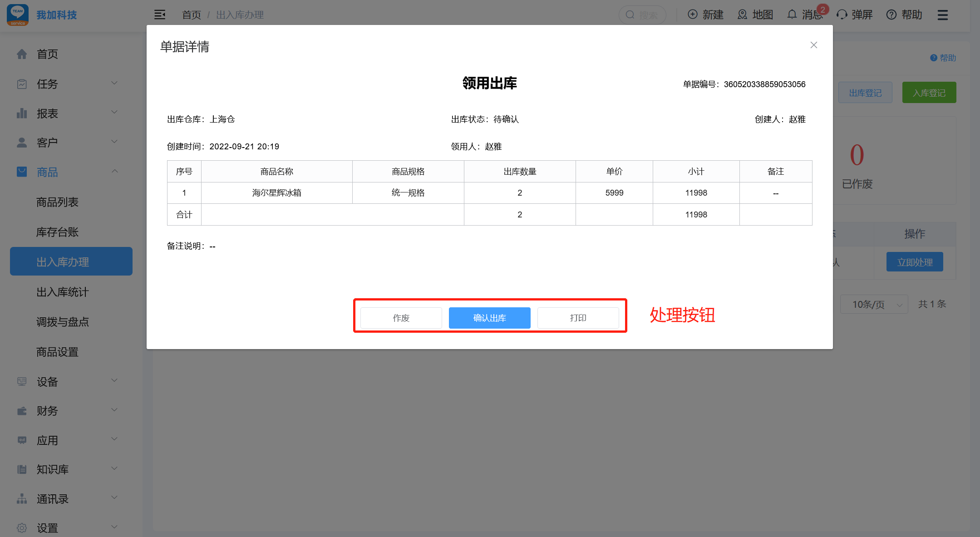Click the home icon in sidebar
The height and width of the screenshot is (537, 980).
[22, 54]
